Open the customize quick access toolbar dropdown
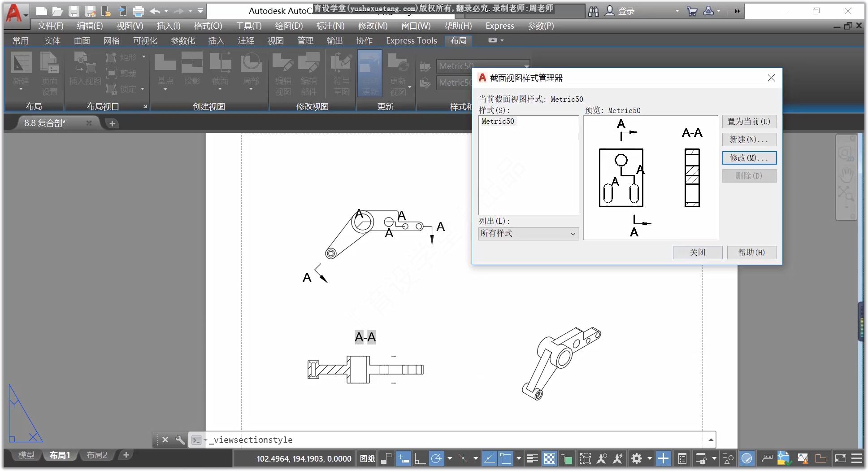Screen dimensions: 868x471 pyautogui.click(x=200, y=11)
